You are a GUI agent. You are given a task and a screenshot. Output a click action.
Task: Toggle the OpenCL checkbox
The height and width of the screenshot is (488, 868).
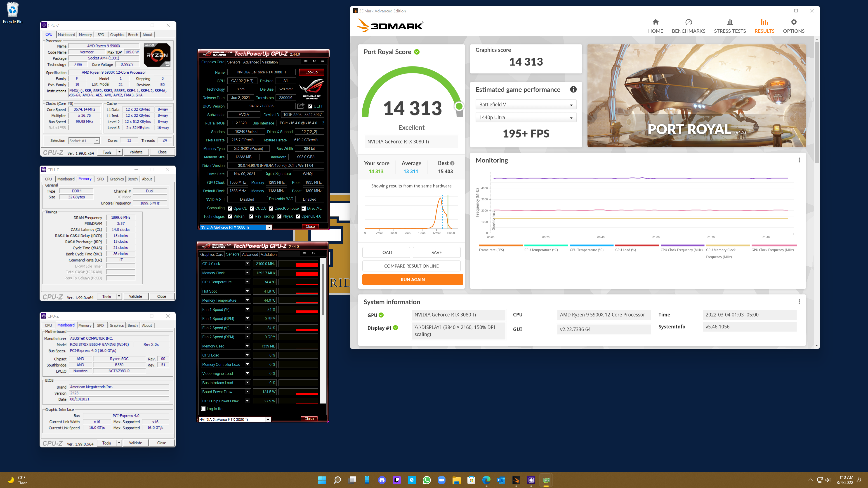pyautogui.click(x=230, y=209)
